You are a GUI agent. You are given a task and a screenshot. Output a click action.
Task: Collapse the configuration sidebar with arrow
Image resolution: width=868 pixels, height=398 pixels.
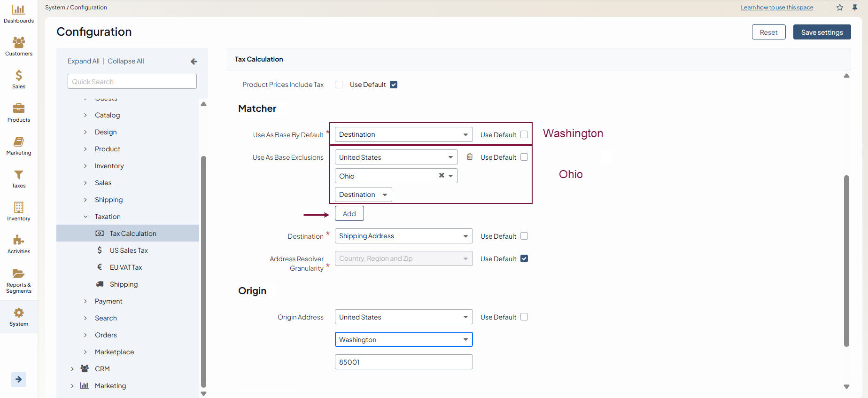(194, 62)
